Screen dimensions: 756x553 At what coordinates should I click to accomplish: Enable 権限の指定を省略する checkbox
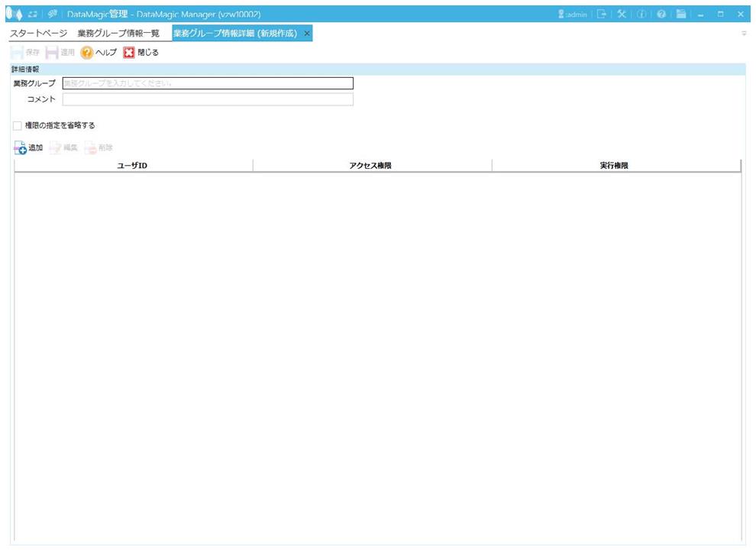[x=18, y=125]
